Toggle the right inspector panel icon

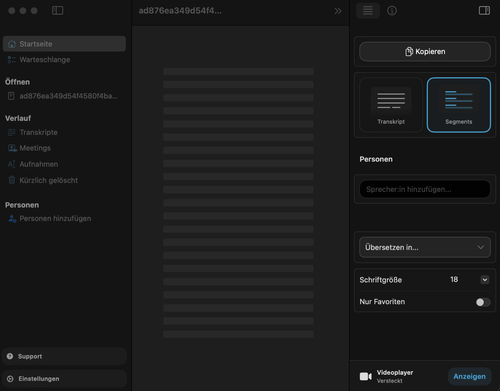(484, 11)
